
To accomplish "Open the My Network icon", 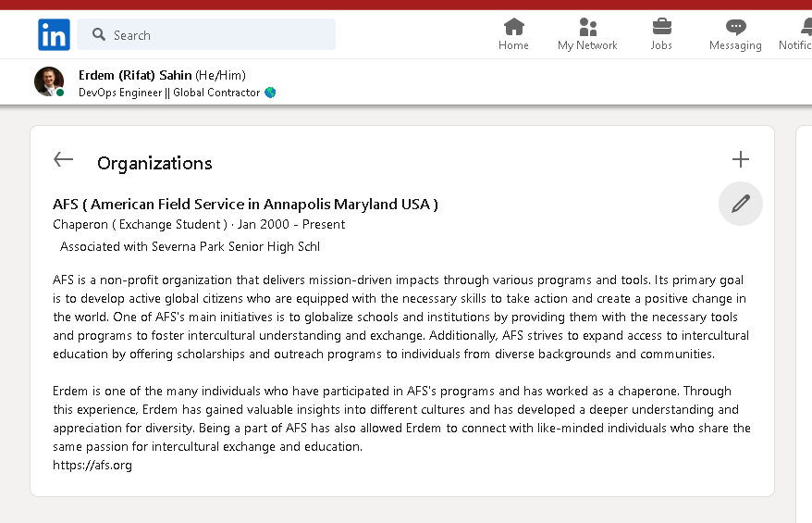I will (588, 26).
